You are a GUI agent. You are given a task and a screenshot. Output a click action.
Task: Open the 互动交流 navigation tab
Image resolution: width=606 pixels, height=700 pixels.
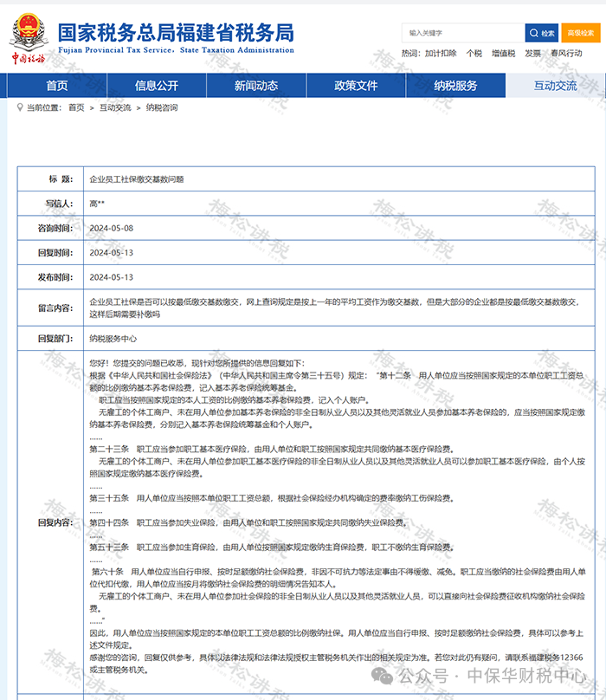pos(556,85)
